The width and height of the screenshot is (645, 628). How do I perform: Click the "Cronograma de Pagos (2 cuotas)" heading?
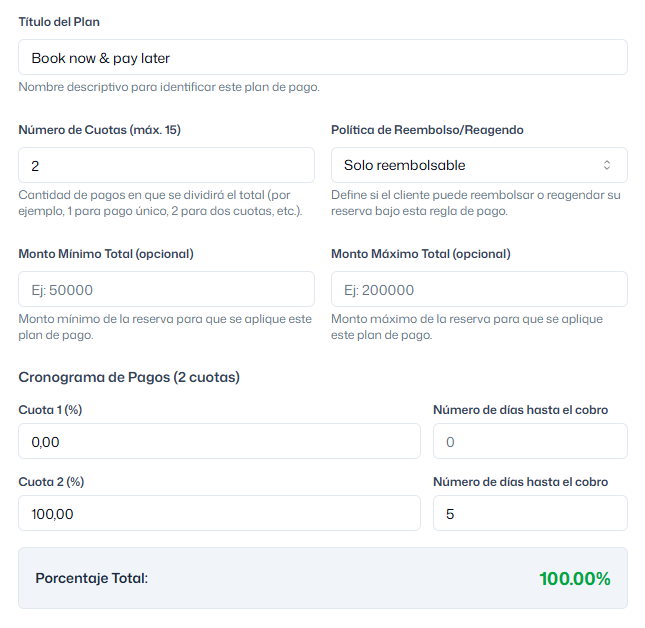pos(129,377)
